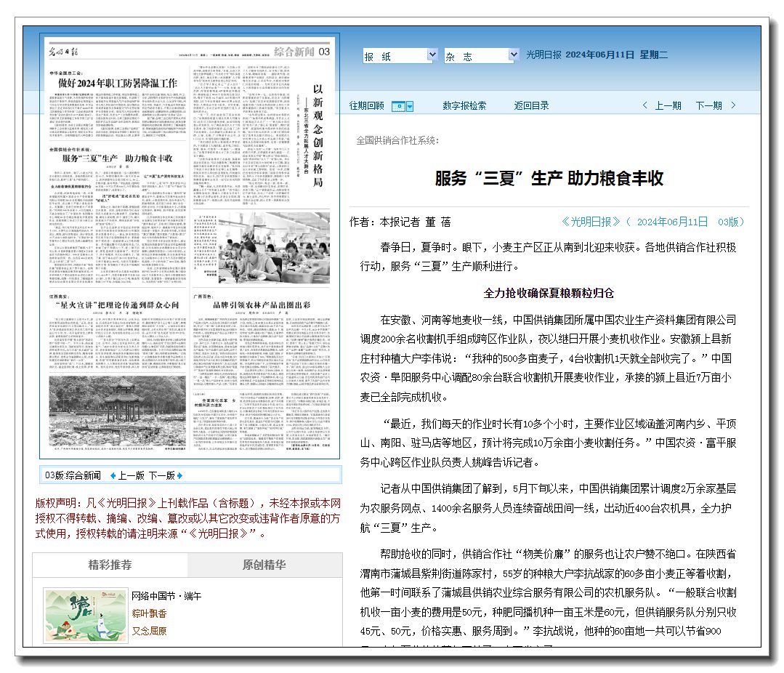Select 服务"三夏"生产 助力粮食丰收 headline on page image
The height and width of the screenshot is (673, 784).
[x=118, y=158]
